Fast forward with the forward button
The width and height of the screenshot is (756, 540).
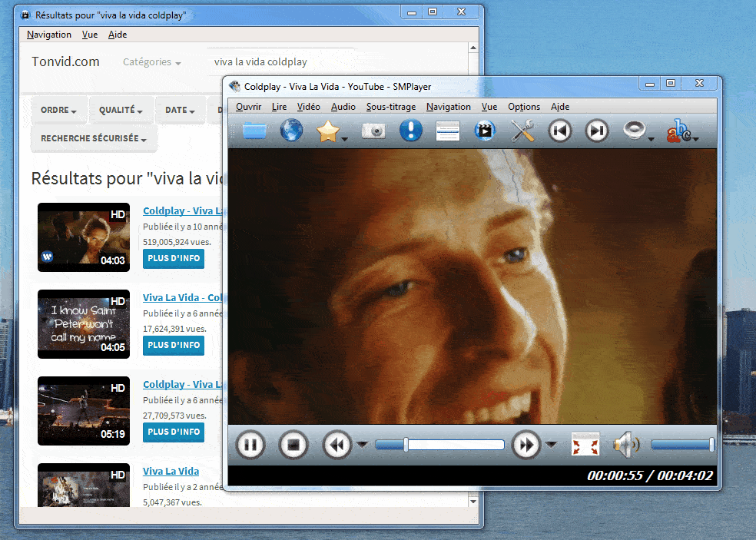(526, 444)
